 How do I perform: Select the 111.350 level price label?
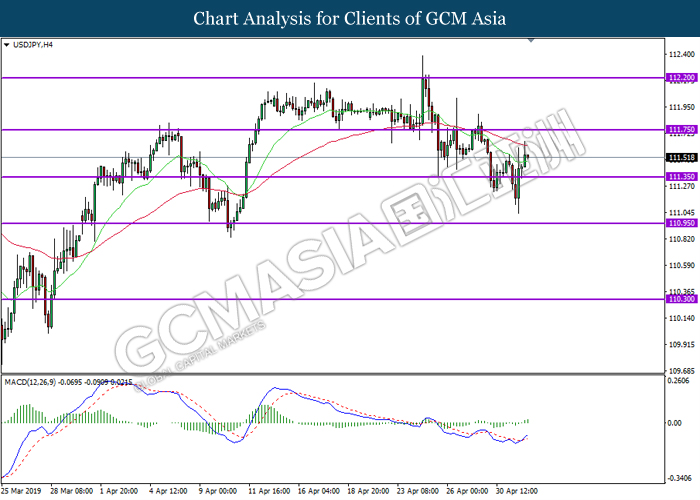[681, 177]
